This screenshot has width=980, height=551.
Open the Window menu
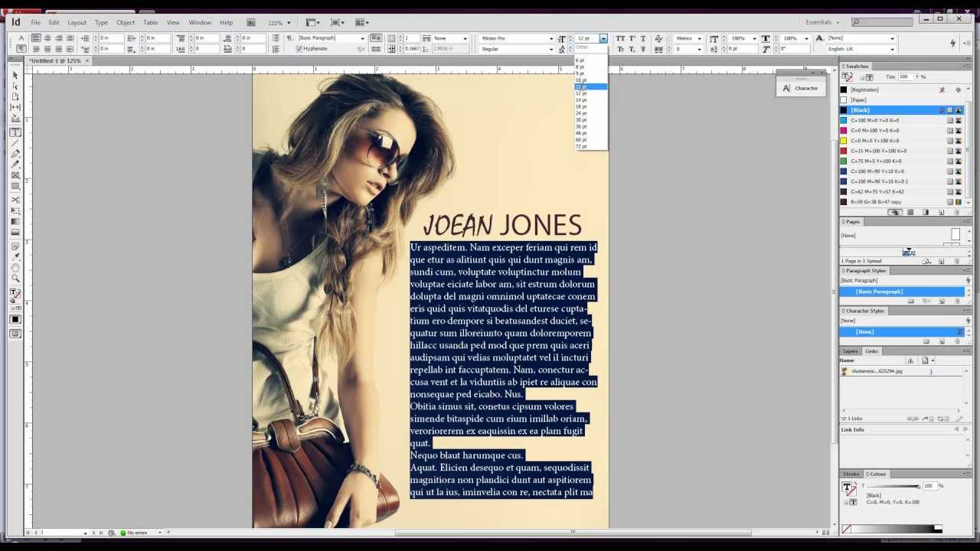tap(200, 22)
